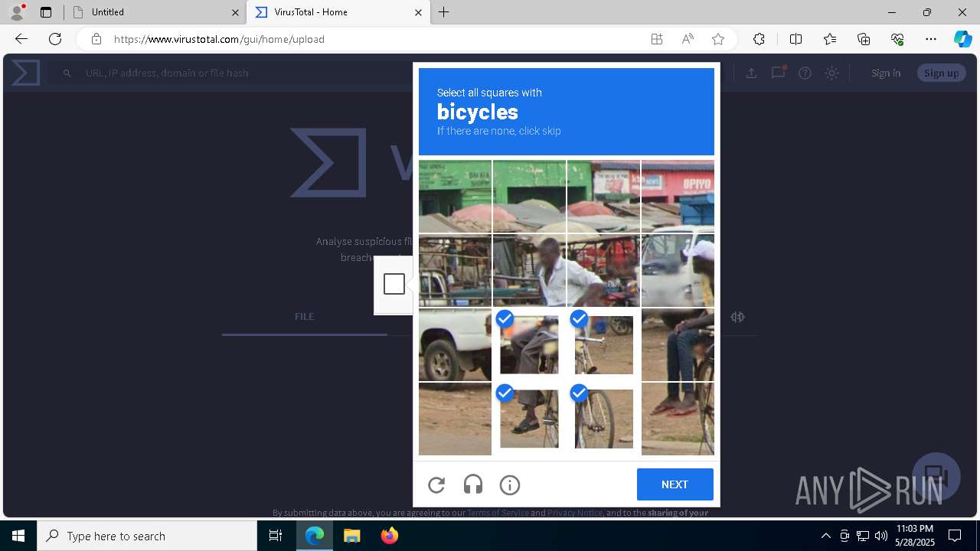980x551 pixels.
Task: Select tile with ktn sign on red building
Action: click(x=603, y=196)
